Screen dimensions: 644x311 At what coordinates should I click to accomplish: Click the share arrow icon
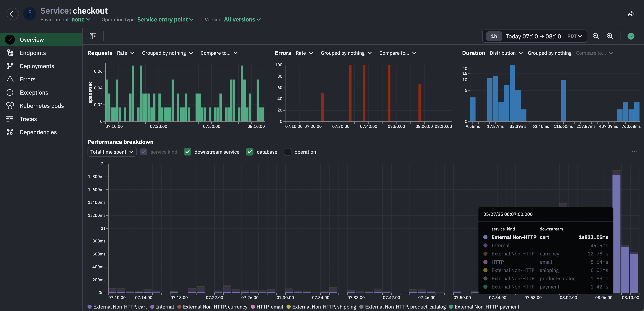(x=631, y=14)
